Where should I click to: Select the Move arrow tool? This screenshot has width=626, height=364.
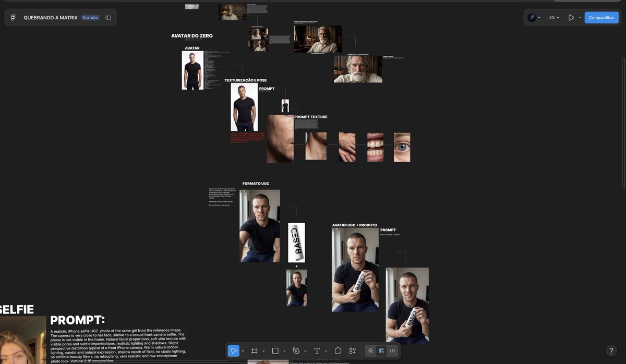click(234, 351)
